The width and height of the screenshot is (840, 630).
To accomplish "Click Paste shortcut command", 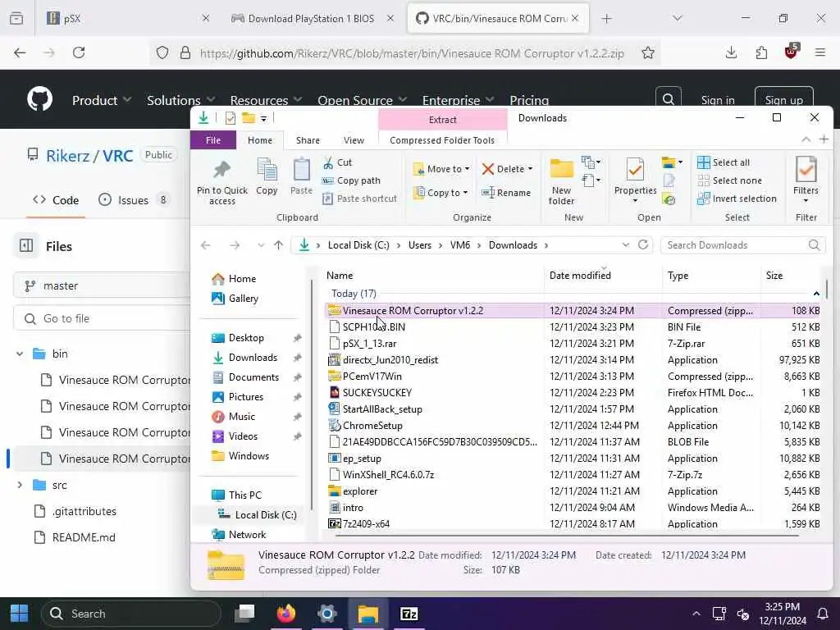I will click(359, 199).
